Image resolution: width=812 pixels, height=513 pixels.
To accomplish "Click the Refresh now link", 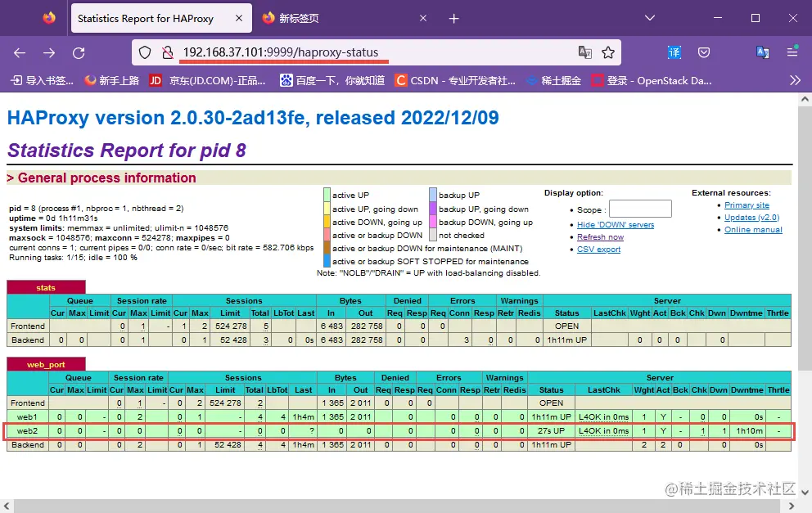I will tap(600, 237).
